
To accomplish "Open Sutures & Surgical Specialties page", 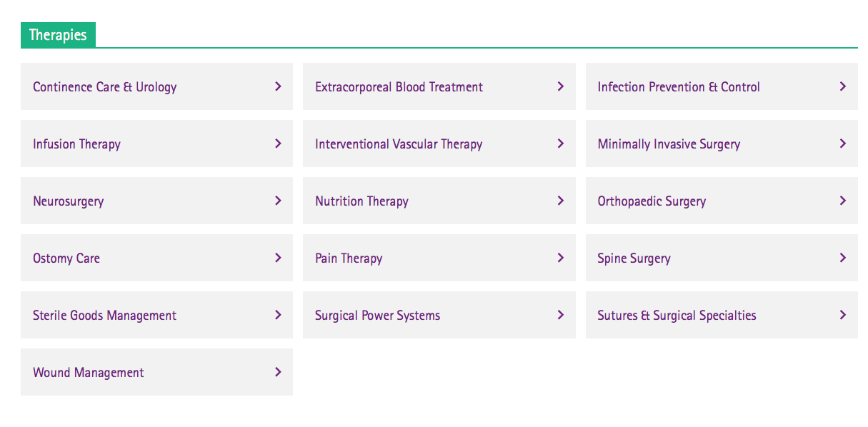I will tap(677, 316).
